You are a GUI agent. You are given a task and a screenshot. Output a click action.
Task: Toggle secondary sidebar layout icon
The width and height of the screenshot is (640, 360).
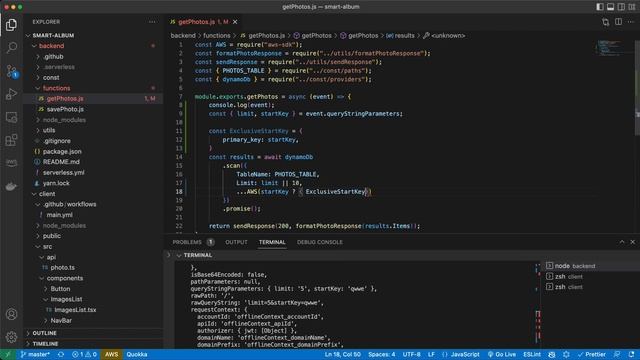tap(621, 7)
